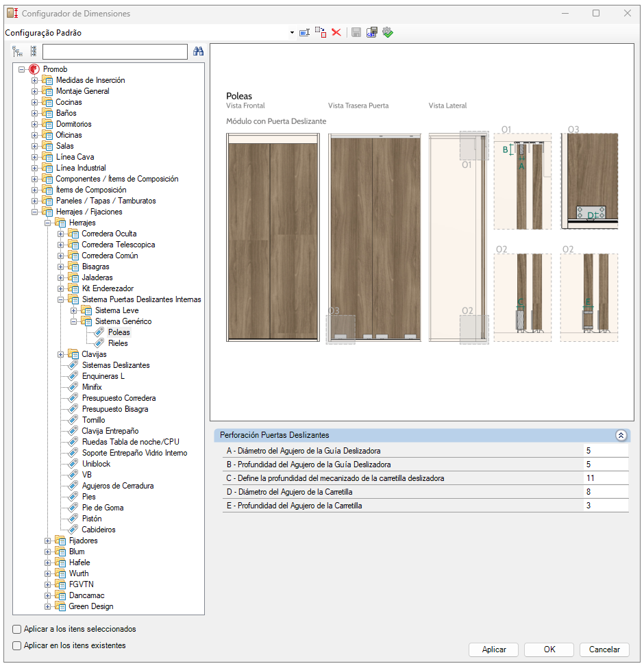Collapse the Herrajes / Fijaciones node
644x668 pixels.
34,212
